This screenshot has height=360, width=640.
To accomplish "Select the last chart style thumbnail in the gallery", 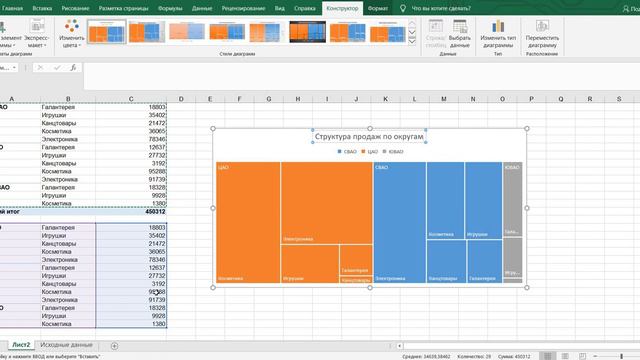I will click(388, 32).
